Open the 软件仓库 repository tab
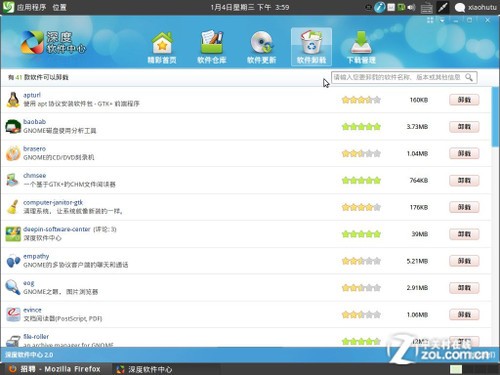 point(212,47)
